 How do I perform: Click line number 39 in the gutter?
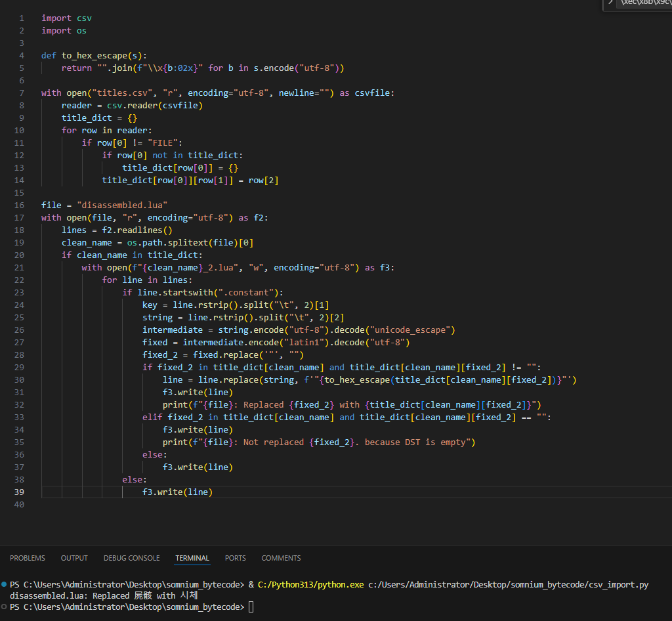coord(19,492)
